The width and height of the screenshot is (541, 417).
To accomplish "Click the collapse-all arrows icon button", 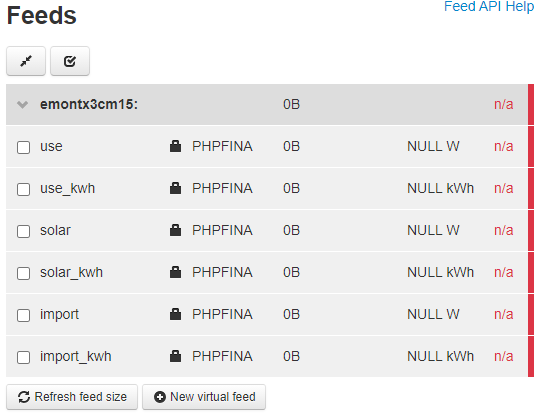I will coord(26,61).
